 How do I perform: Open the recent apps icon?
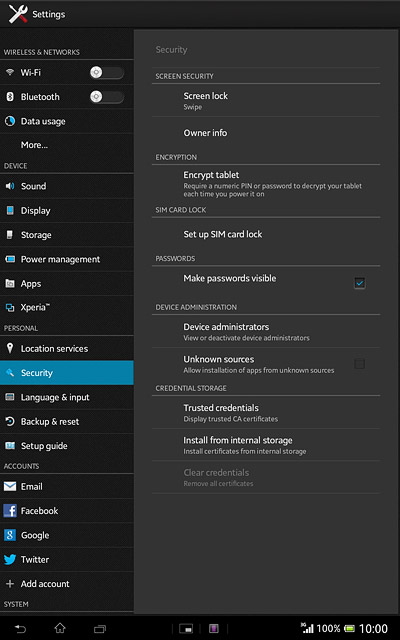pyautogui.click(x=100, y=629)
